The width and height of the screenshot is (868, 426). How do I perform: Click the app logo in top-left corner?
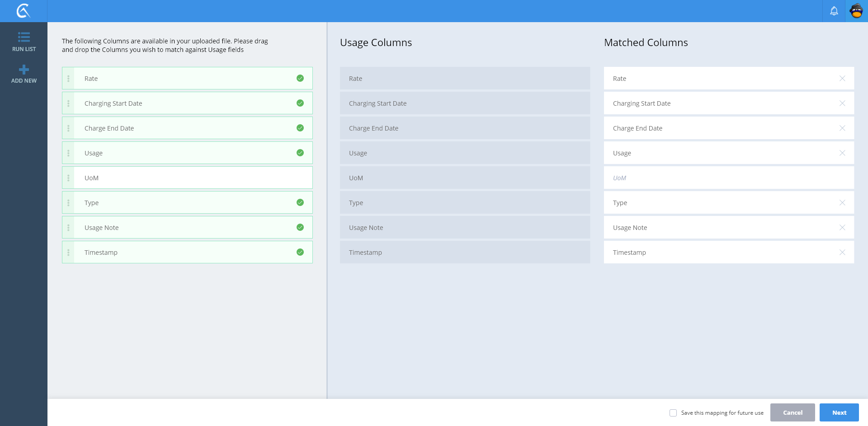[x=24, y=11]
